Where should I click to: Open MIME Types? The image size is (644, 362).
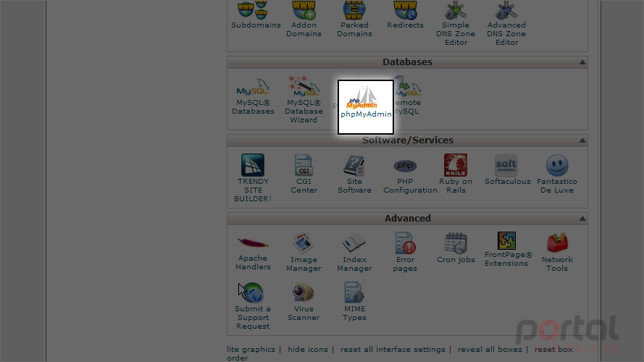(x=354, y=302)
